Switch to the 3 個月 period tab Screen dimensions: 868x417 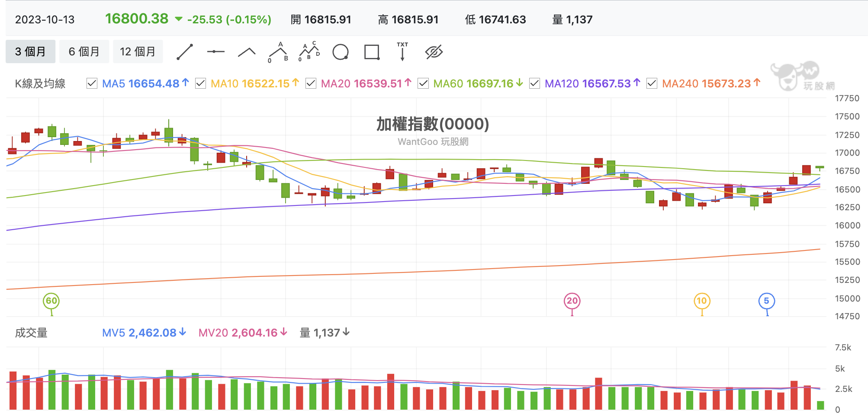click(30, 51)
